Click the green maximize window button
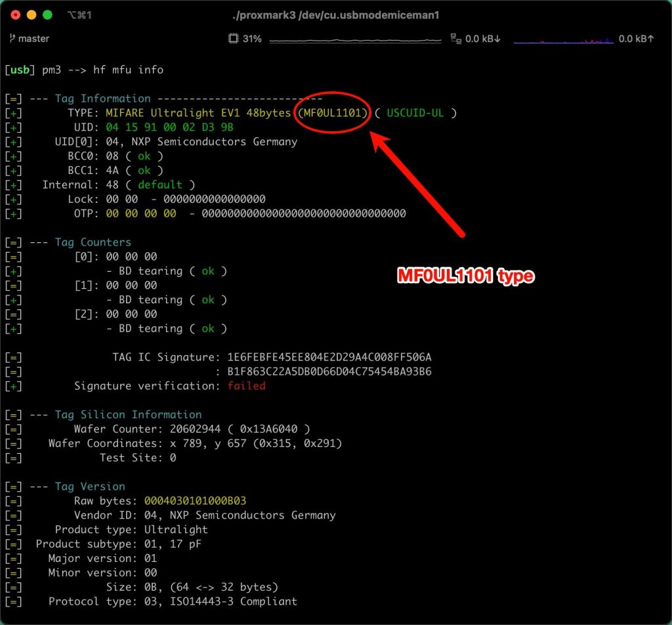Screen dimensions: 672x625 (x=47, y=15)
